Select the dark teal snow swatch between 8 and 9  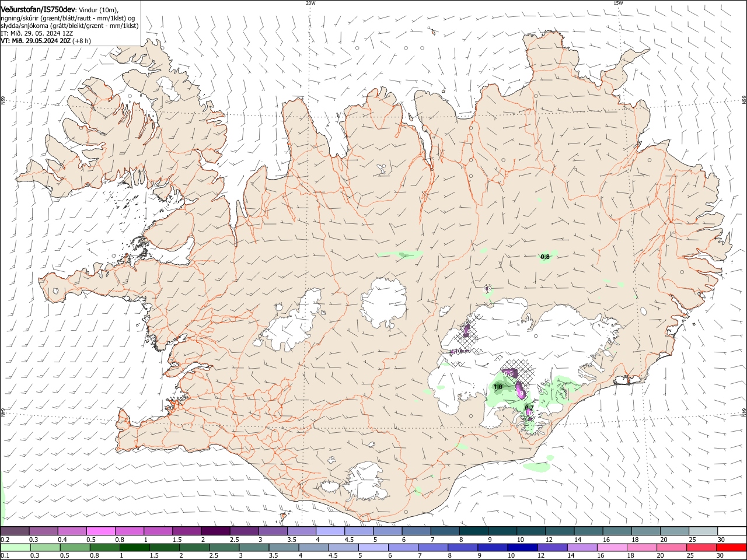tap(473, 531)
